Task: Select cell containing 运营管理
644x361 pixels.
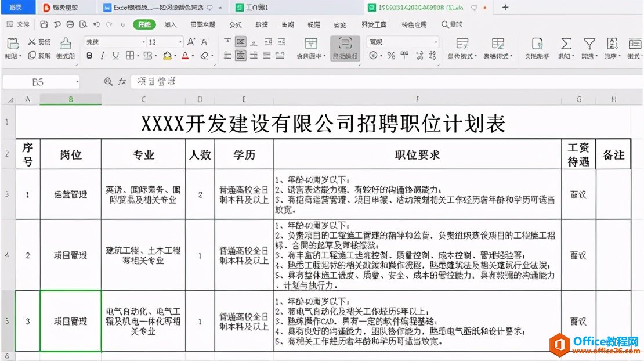Action: click(71, 194)
